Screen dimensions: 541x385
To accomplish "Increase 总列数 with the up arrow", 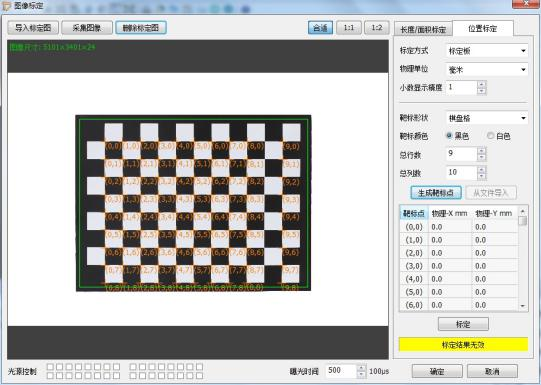I will (x=482, y=169).
